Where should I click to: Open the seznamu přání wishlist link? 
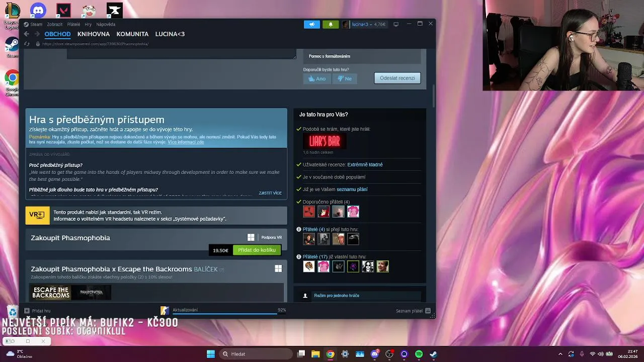(x=352, y=190)
